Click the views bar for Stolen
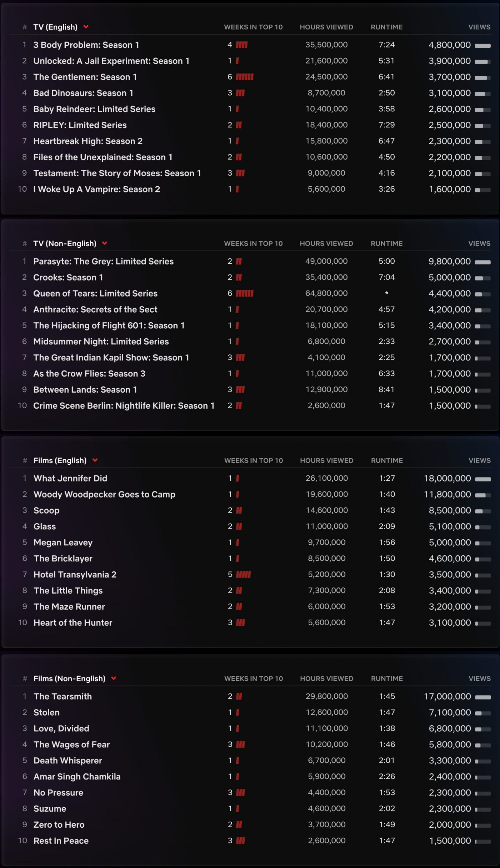This screenshot has width=500, height=868. coord(483,713)
